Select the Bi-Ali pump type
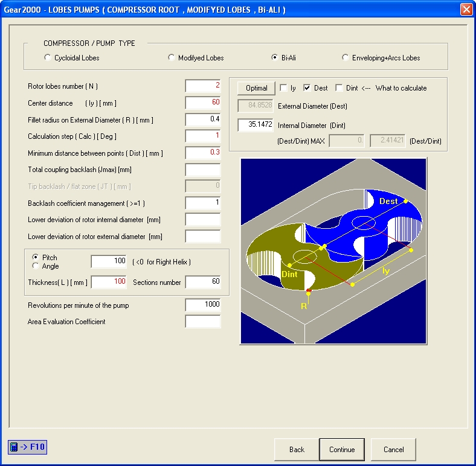Screen dimensions: 476x466 click(x=283, y=57)
